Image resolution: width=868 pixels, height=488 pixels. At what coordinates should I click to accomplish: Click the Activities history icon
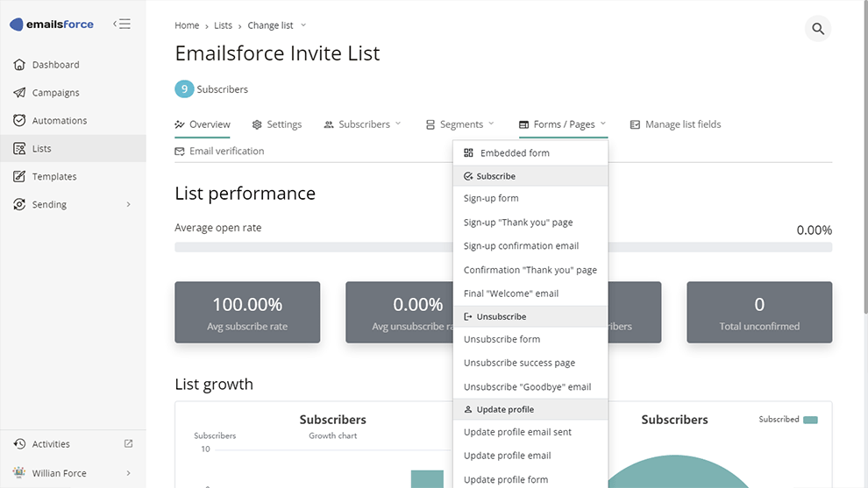[19, 443]
